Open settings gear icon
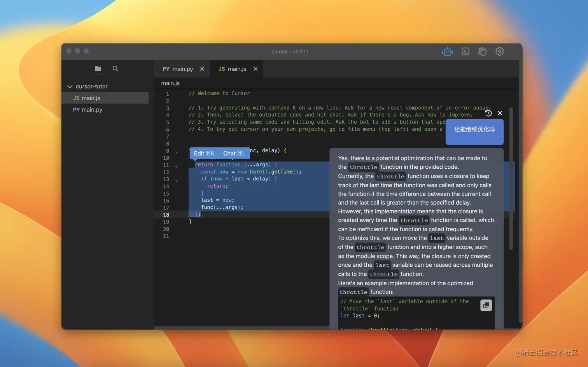Screen dimensions: 588x367 [500, 51]
